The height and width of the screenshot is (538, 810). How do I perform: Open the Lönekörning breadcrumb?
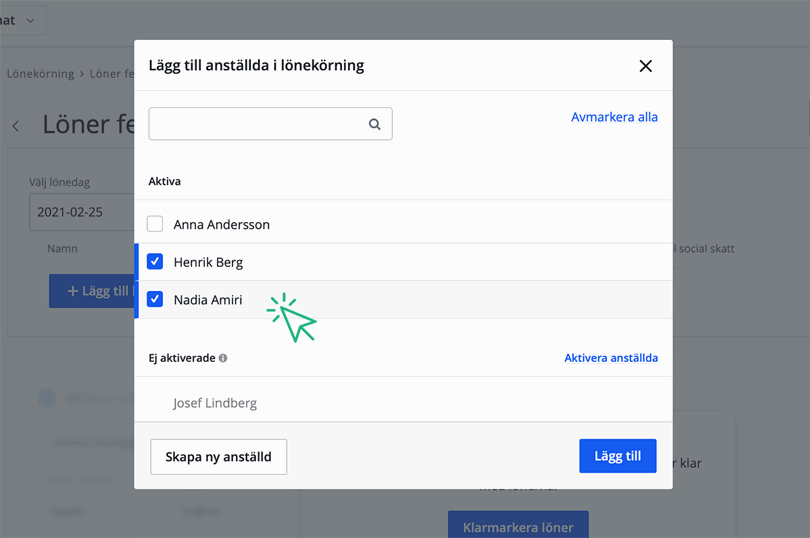pos(40,74)
